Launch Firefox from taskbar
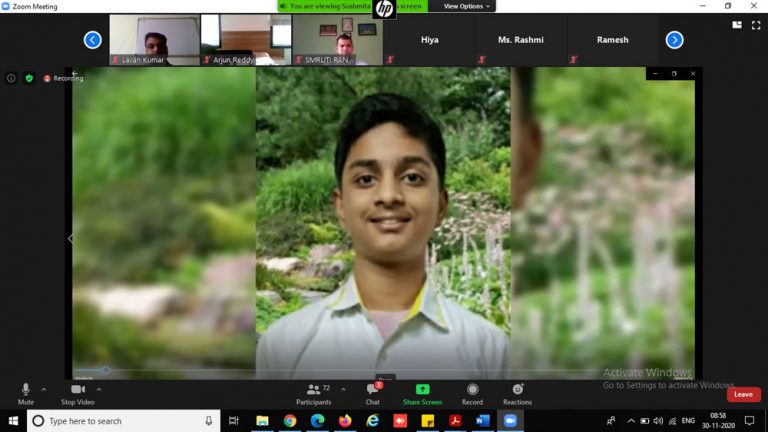This screenshot has width=768, height=432. tap(345, 421)
